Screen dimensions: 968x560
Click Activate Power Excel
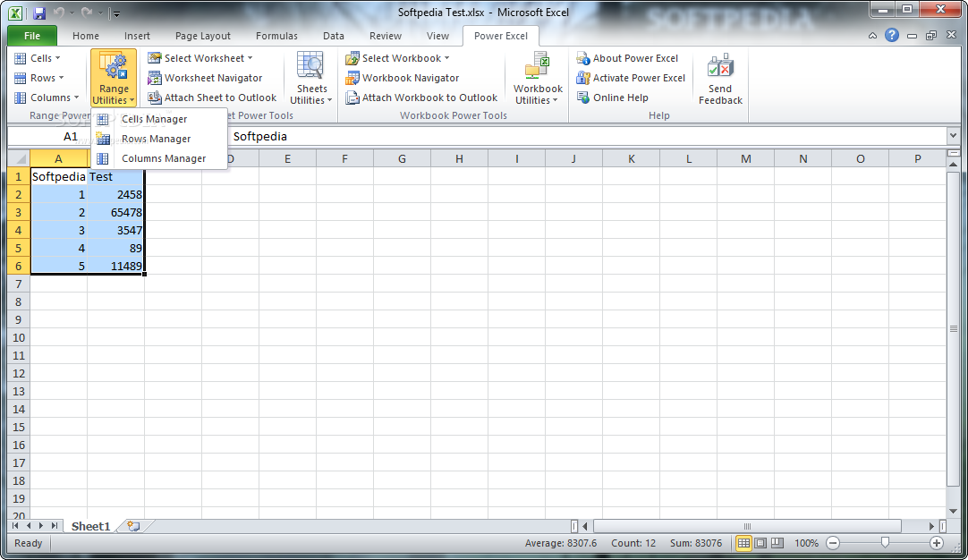pos(631,78)
